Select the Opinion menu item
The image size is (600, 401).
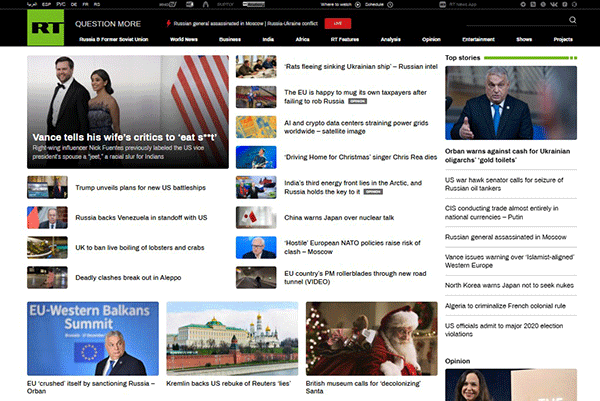click(431, 39)
